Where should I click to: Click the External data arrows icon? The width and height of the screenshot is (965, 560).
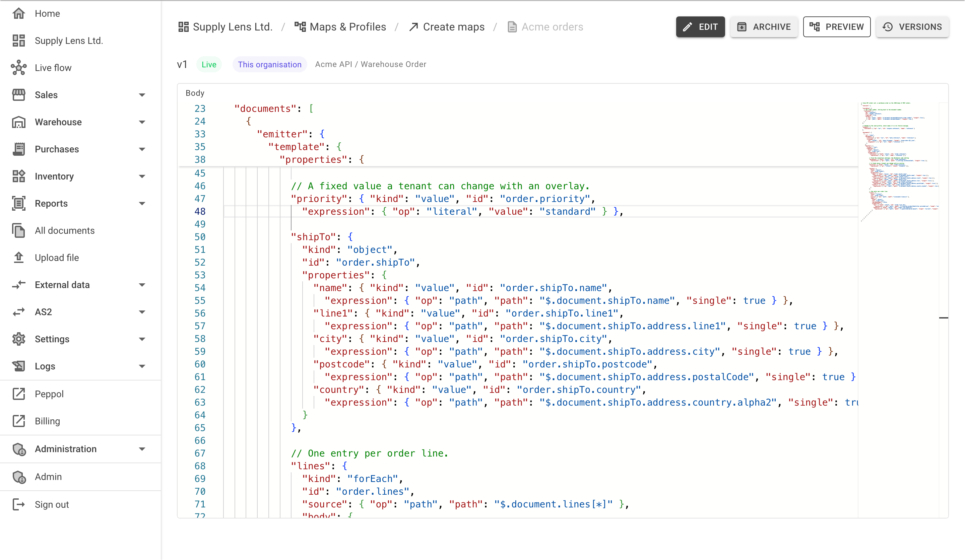[18, 285]
